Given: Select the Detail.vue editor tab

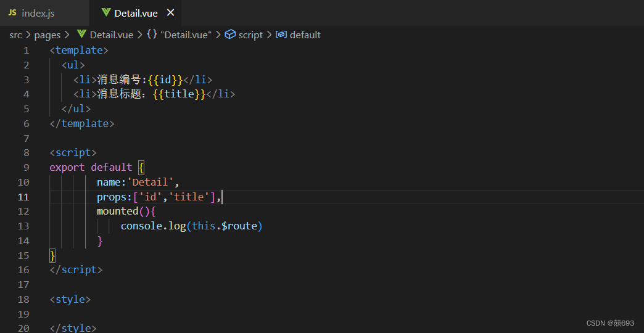Looking at the screenshot, I should click(x=136, y=13).
